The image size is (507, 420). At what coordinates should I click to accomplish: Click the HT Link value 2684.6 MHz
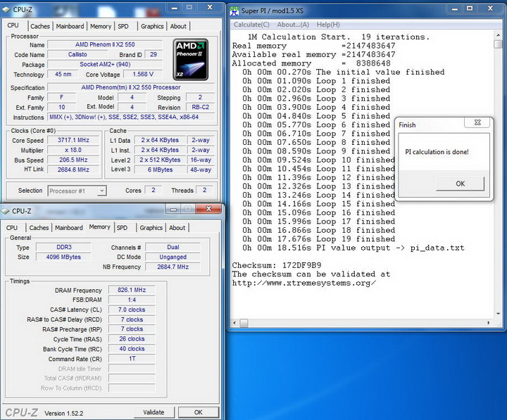pyautogui.click(x=73, y=170)
